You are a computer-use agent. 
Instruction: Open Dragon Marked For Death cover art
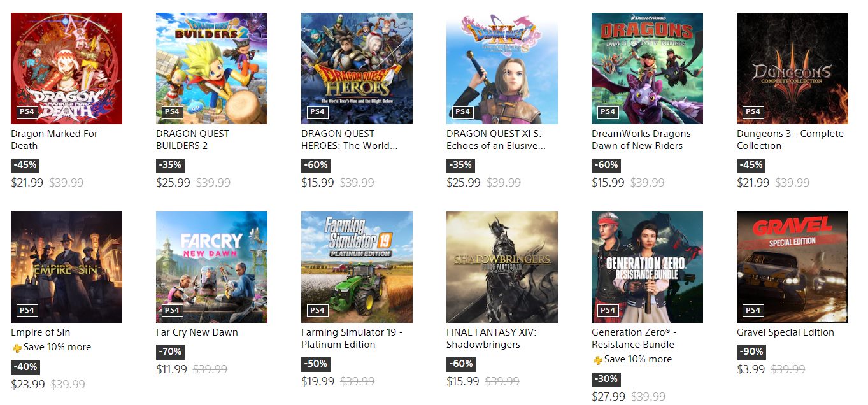point(66,68)
